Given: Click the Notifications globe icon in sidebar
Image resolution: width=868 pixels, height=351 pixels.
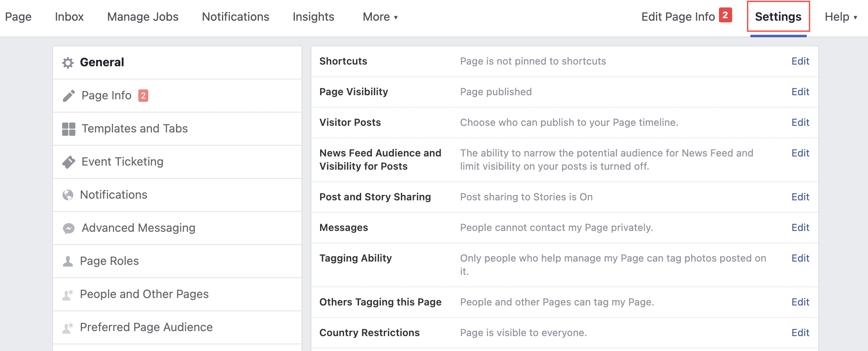Looking at the screenshot, I should click(68, 195).
